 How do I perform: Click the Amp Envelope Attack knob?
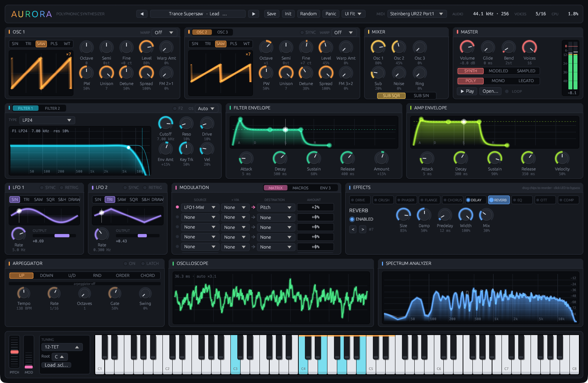click(x=427, y=158)
